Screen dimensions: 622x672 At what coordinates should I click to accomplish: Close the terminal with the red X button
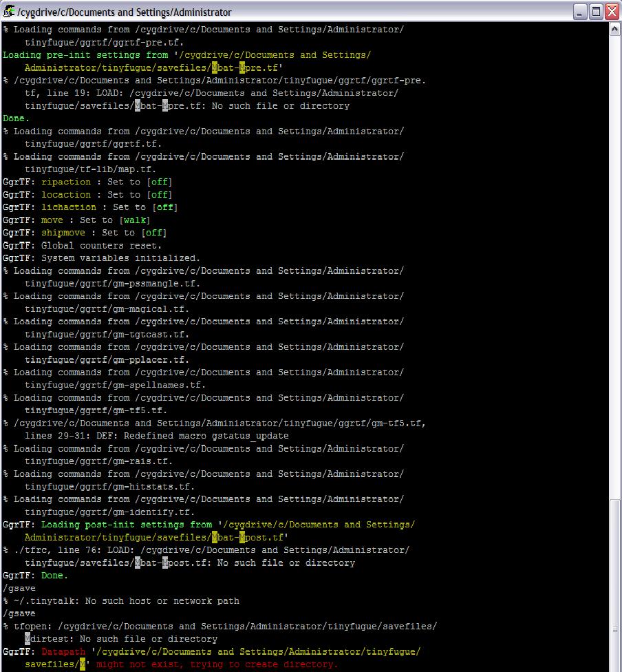click(611, 12)
